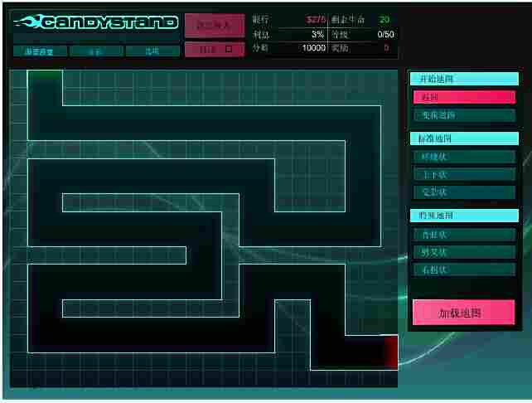
Task: Toggle the checkbox in the small pink button
Action: point(229,50)
